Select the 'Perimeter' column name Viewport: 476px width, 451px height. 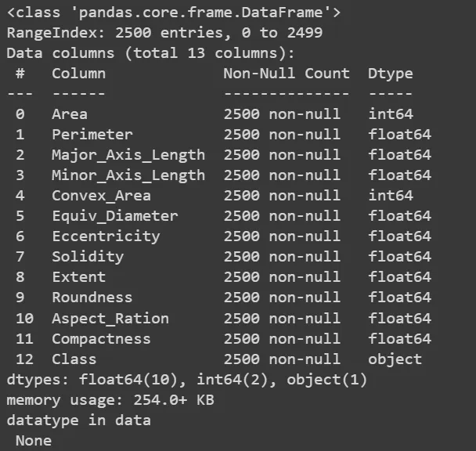pos(92,135)
